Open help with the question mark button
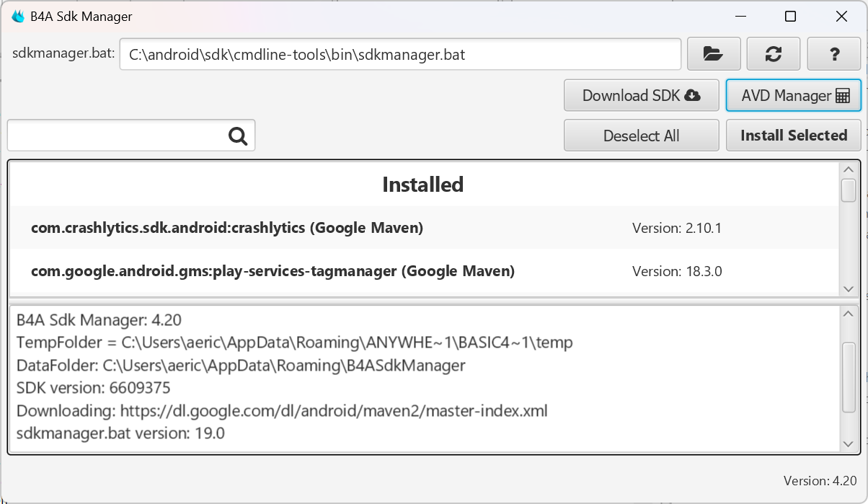The image size is (868, 504). pyautogui.click(x=834, y=54)
